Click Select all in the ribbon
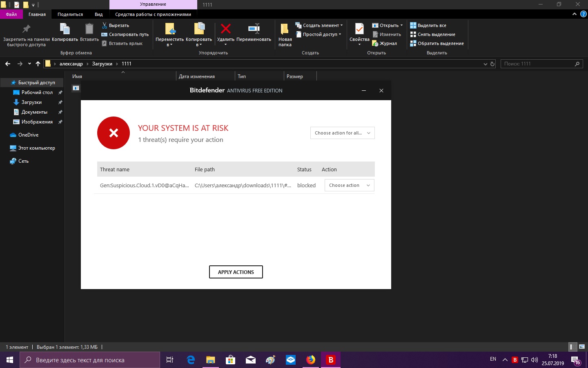Image resolution: width=588 pixels, height=368 pixels. coord(428,25)
